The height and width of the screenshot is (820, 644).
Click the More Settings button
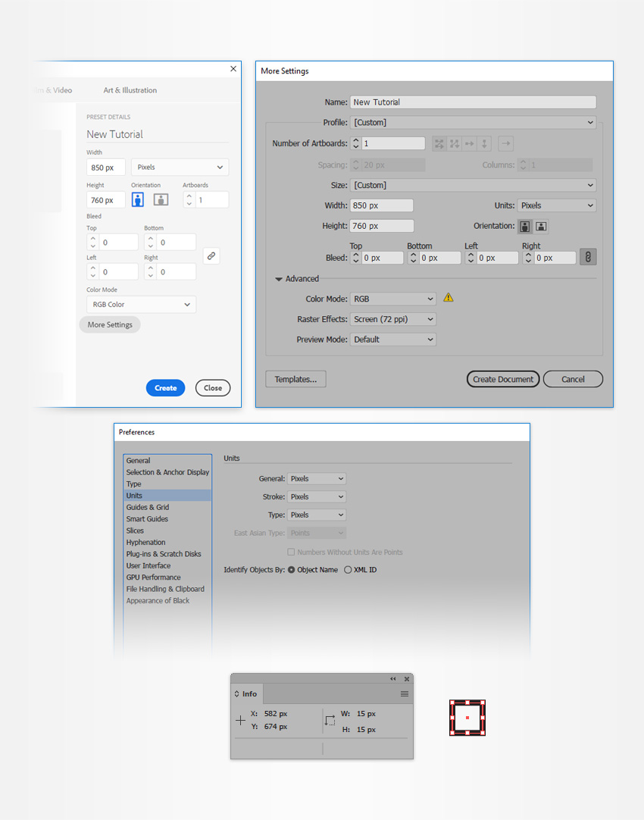110,325
